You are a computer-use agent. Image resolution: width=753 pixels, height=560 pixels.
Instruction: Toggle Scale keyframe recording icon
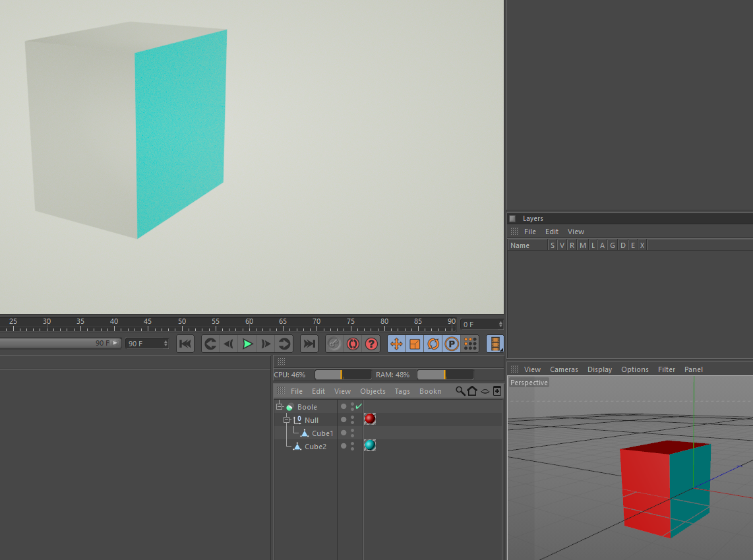click(x=415, y=344)
